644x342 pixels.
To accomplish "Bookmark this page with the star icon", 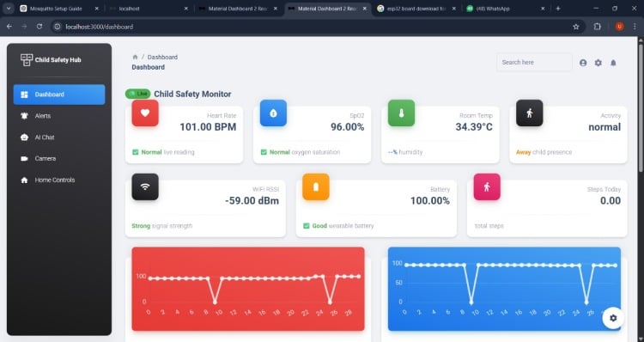I will (x=576, y=27).
